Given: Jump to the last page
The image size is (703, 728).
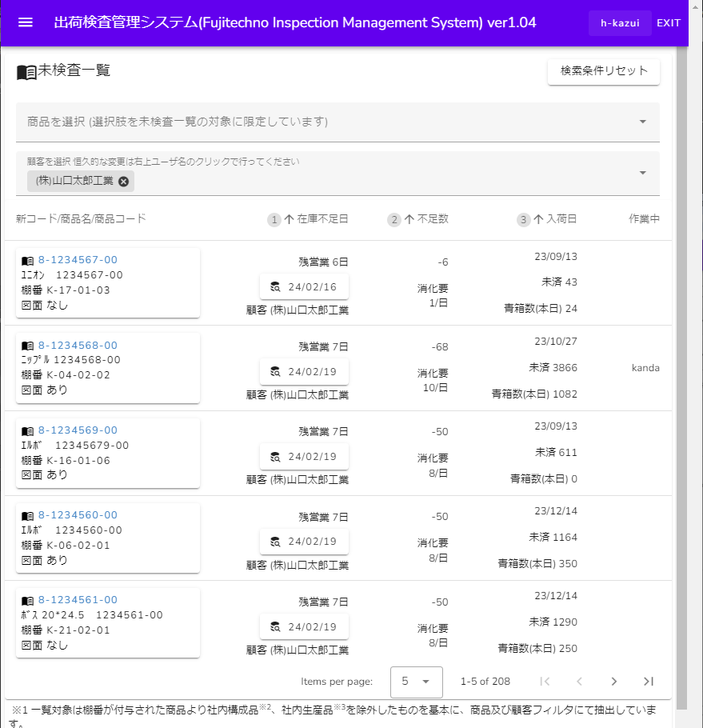Looking at the screenshot, I should point(649,681).
